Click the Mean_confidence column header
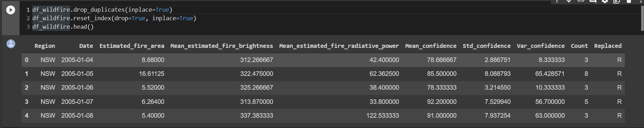The image size is (644, 128). coord(431,46)
